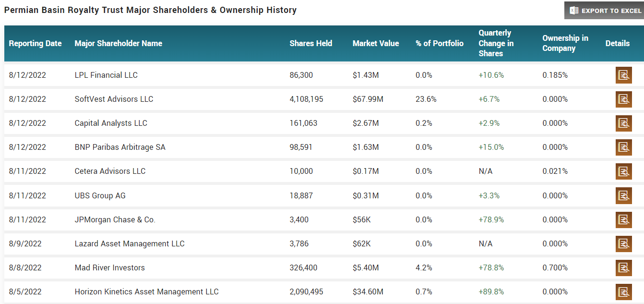Click the 0.021% ownership value
Viewport: 644px width, 304px height.
pos(555,171)
